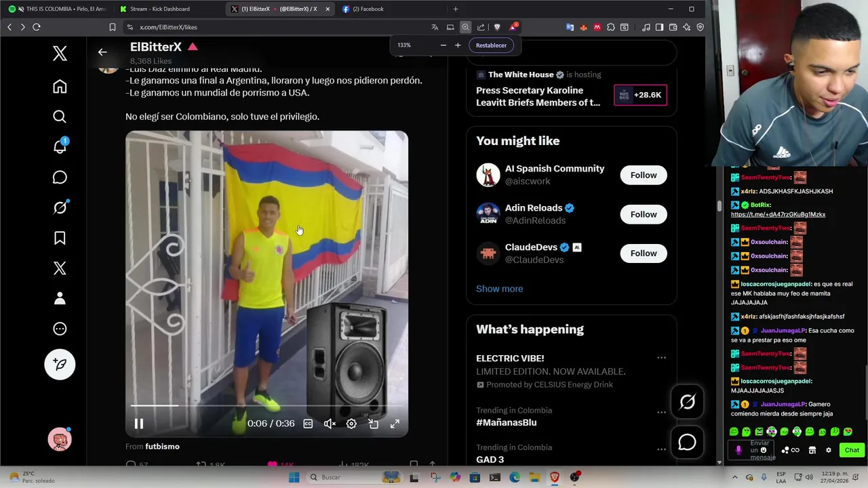Open Bookmarks in the X sidebar
The image size is (868, 488).
pos(60,238)
